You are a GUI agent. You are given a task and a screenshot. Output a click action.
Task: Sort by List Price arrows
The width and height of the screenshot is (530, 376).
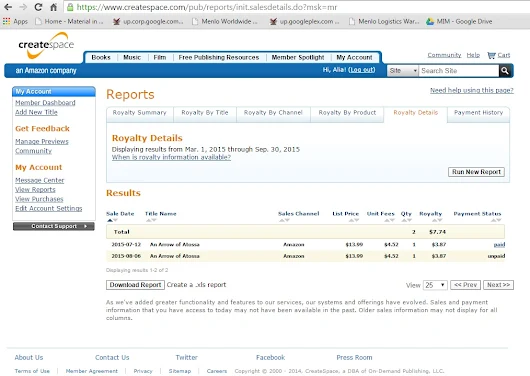point(354,220)
